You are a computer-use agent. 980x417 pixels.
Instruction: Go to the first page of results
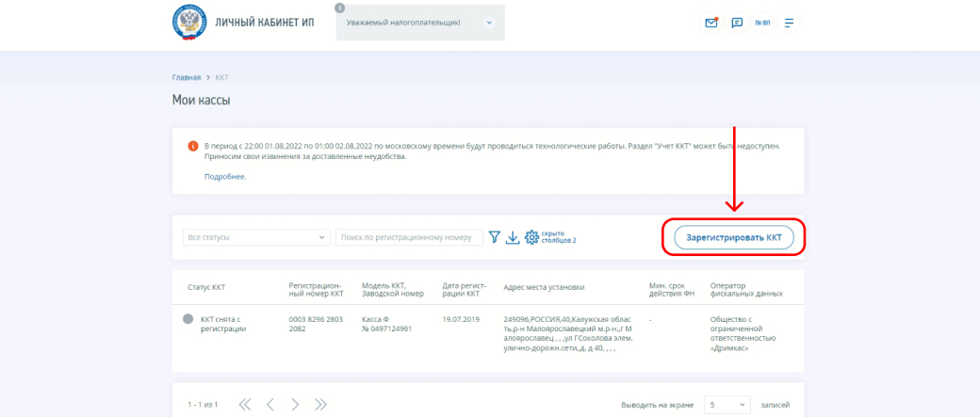(x=245, y=405)
